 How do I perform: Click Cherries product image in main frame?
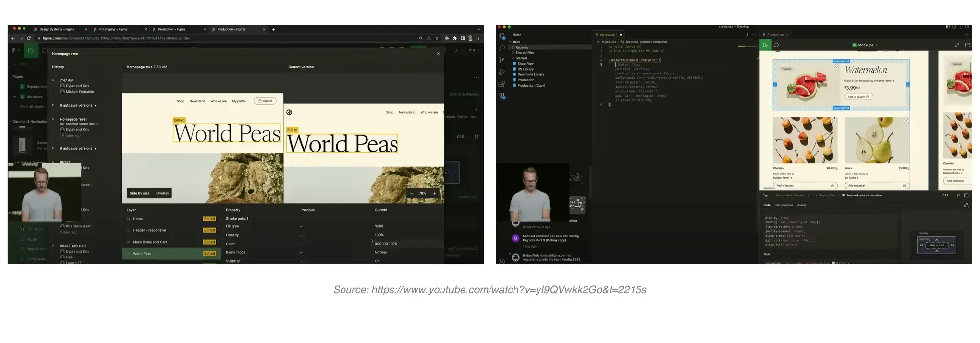805,140
